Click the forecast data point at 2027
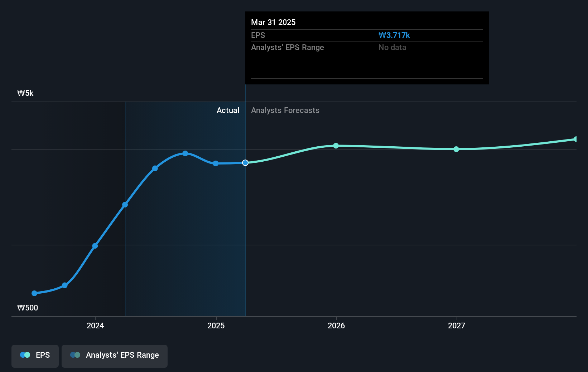Image resolution: width=588 pixels, height=372 pixels. (x=456, y=149)
